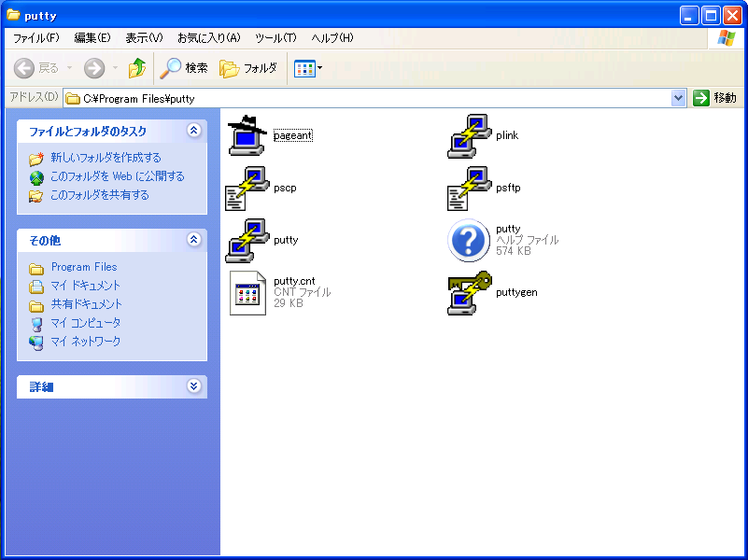The height and width of the screenshot is (560, 748).
Task: Collapse the ファイルとフォルダのタスク panel
Action: click(x=193, y=130)
